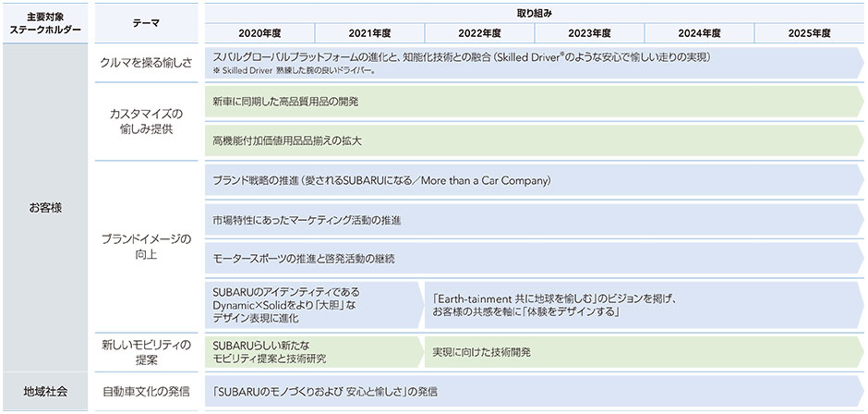
Task: Click the 新車に同期した高品質用品の開発 bar
Action: (535, 102)
